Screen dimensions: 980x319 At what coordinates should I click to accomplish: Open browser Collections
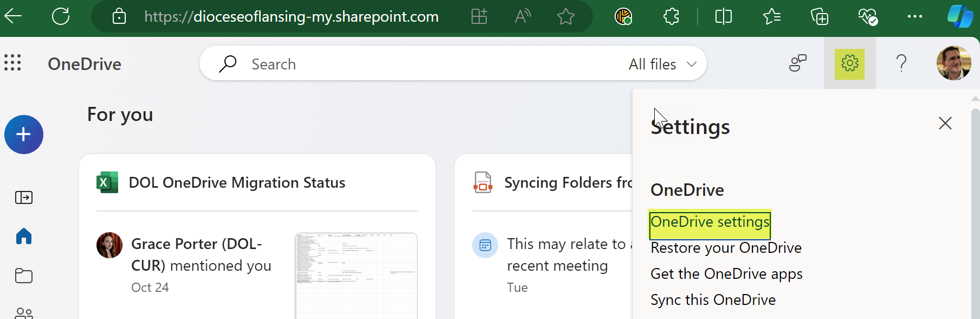[x=820, y=17]
